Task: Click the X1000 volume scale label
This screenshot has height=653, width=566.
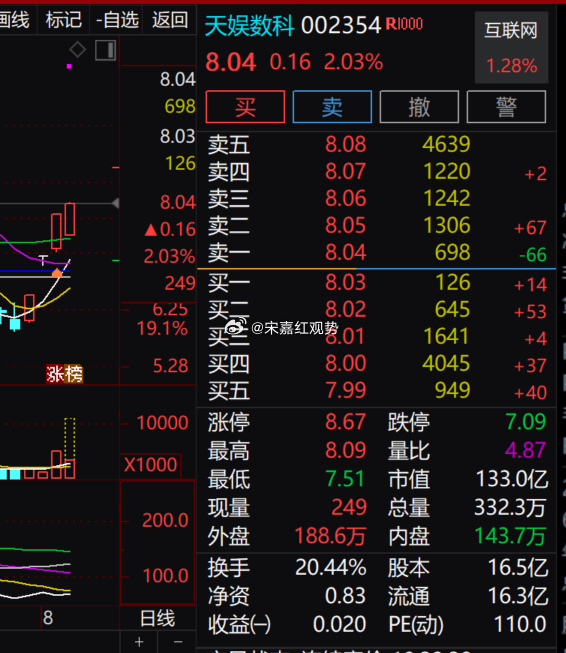Action: click(x=150, y=465)
